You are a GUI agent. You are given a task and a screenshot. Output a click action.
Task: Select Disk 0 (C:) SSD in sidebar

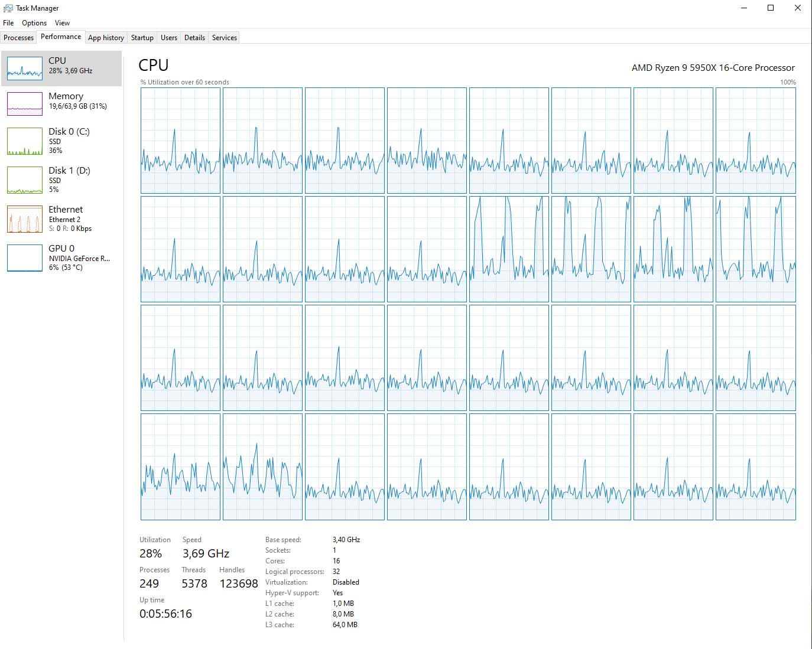pos(65,141)
